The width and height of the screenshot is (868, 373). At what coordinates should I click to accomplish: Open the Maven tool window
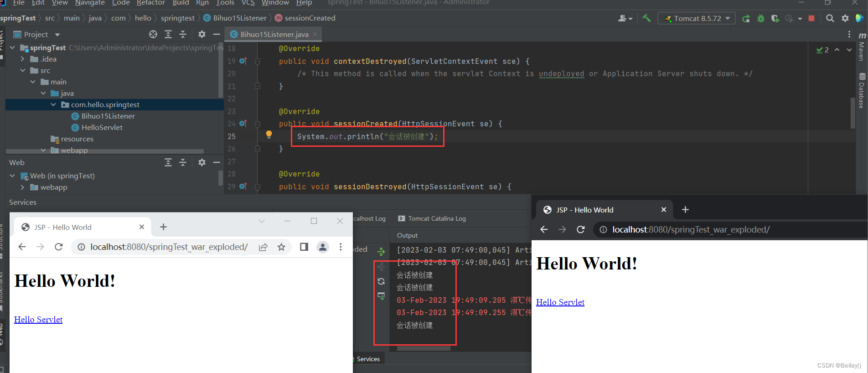point(862,47)
